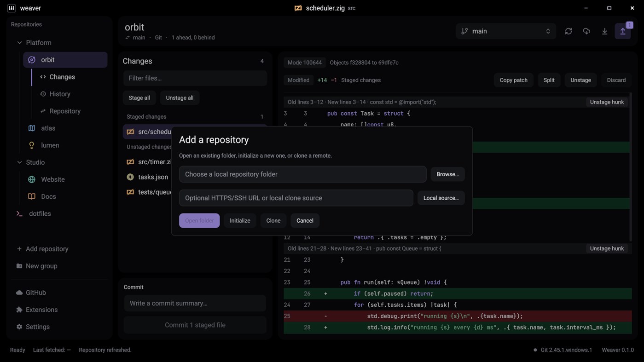Viewport: 644px width, 362px height.
Task: Click the Discard button
Action: [616, 80]
